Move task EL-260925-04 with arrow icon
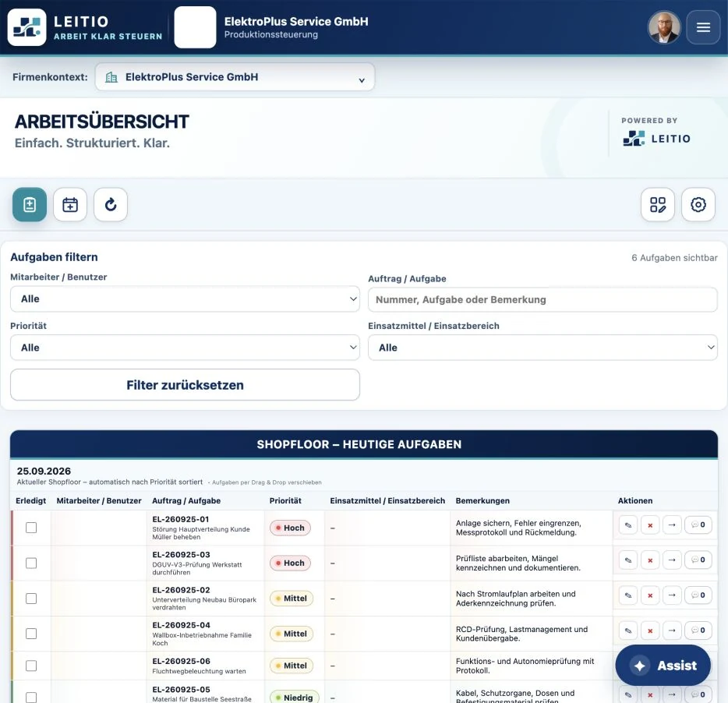 672,631
